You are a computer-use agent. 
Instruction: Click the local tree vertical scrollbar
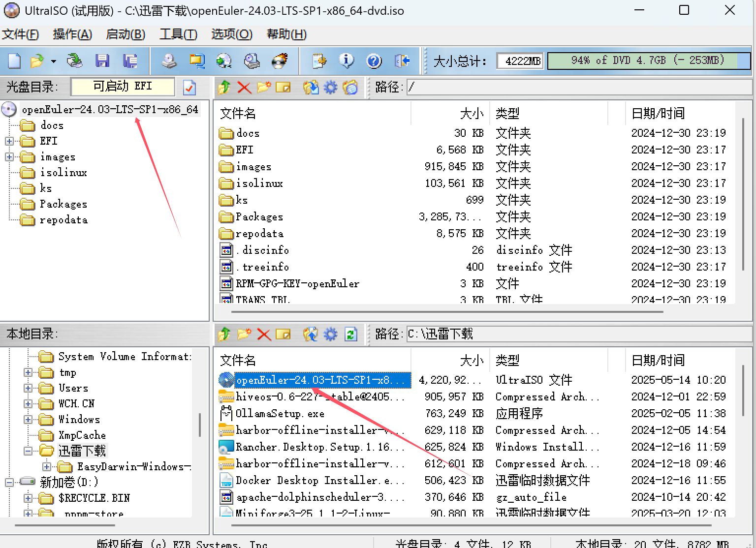click(x=199, y=425)
